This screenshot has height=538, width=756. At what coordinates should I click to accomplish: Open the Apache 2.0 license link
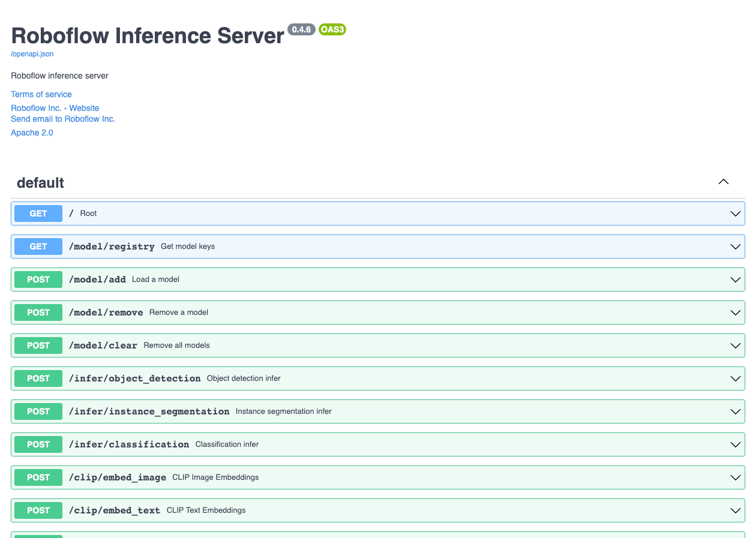click(x=32, y=133)
